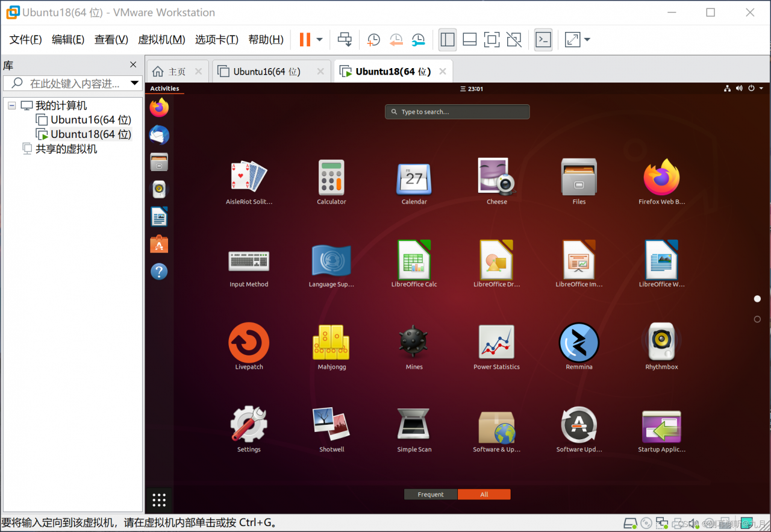Open the stretch guest dropdown arrow
This screenshot has width=771, height=532.
point(587,40)
